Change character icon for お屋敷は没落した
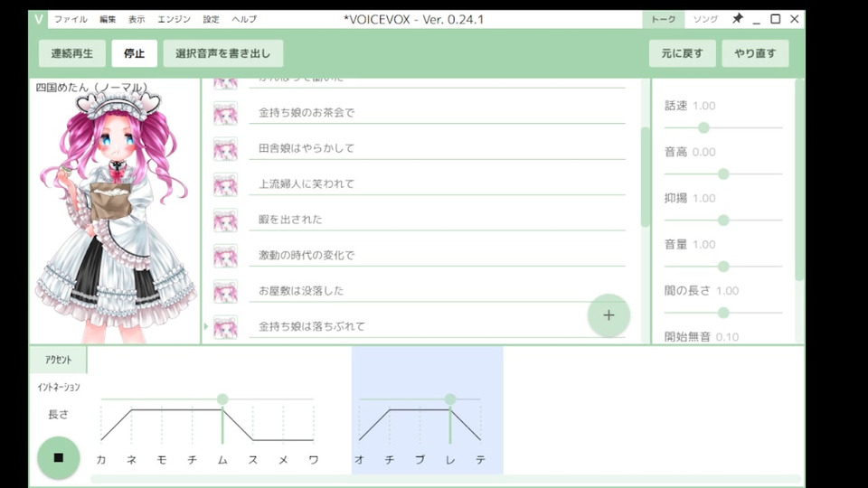This screenshot has width=868, height=488. click(225, 292)
